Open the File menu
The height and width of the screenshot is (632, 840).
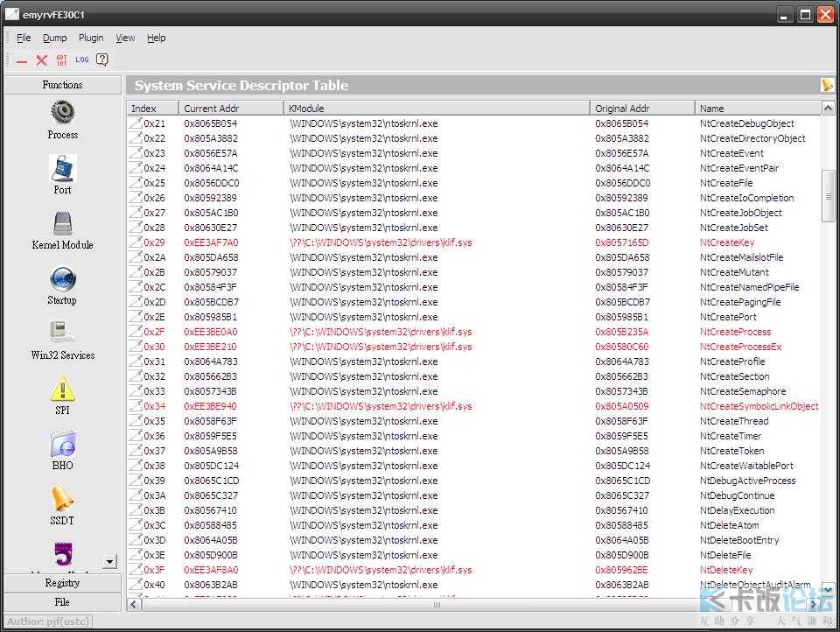point(24,38)
